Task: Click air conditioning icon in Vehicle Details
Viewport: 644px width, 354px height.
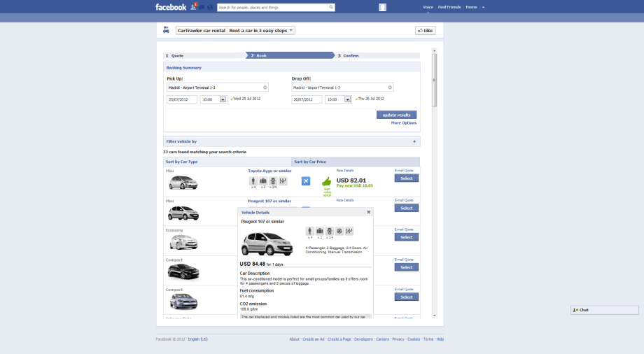Action: (339, 231)
